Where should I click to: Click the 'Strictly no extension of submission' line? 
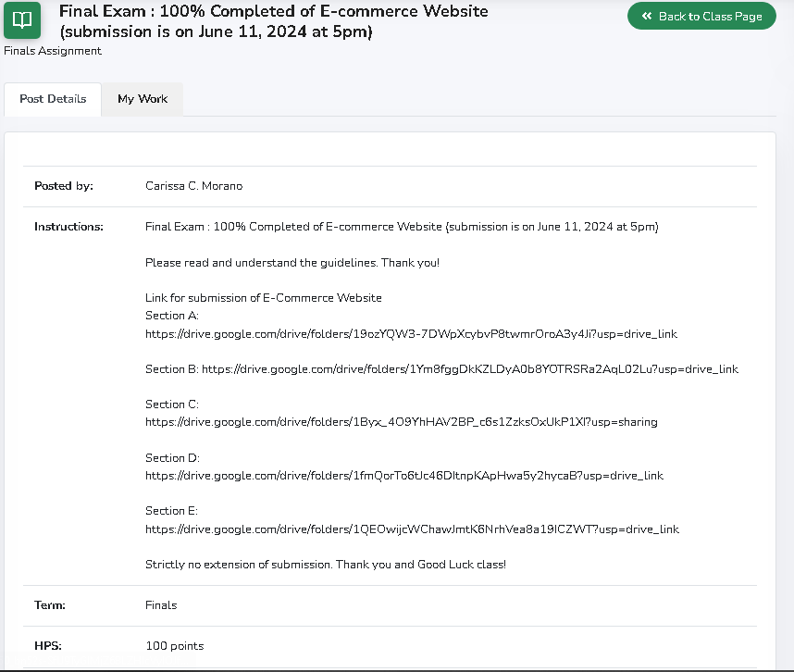pyautogui.click(x=325, y=565)
